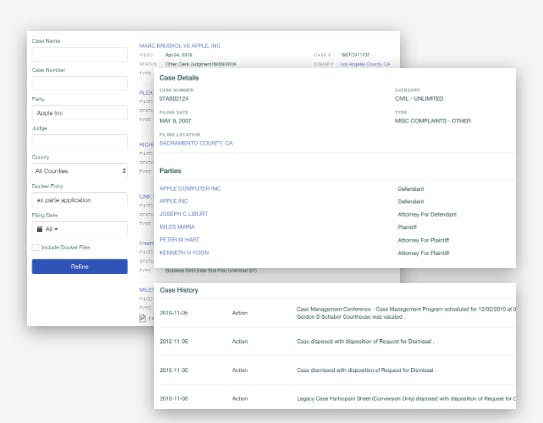Click the Case disposed with disposition entry
This screenshot has width=543, height=423.
(335, 341)
